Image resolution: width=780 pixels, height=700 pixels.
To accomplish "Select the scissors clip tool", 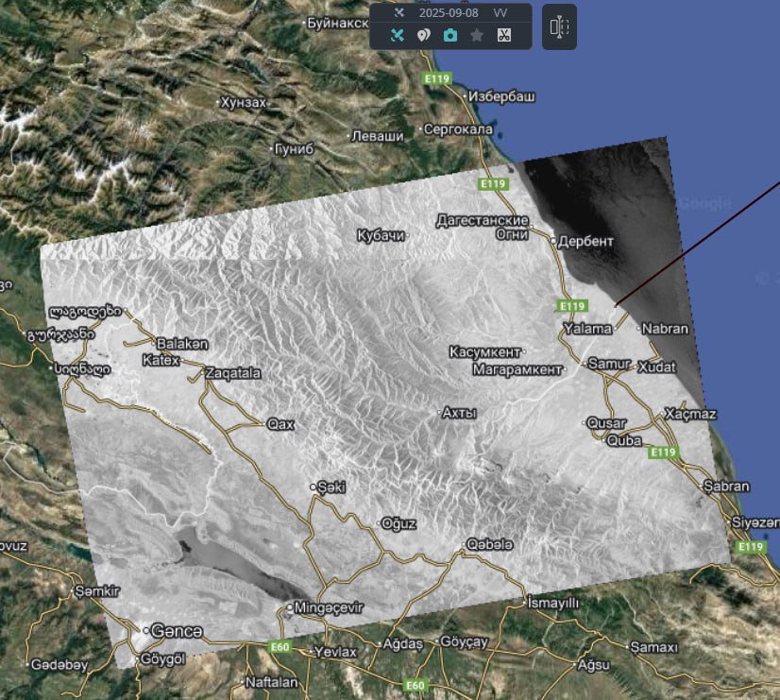I will tap(503, 35).
